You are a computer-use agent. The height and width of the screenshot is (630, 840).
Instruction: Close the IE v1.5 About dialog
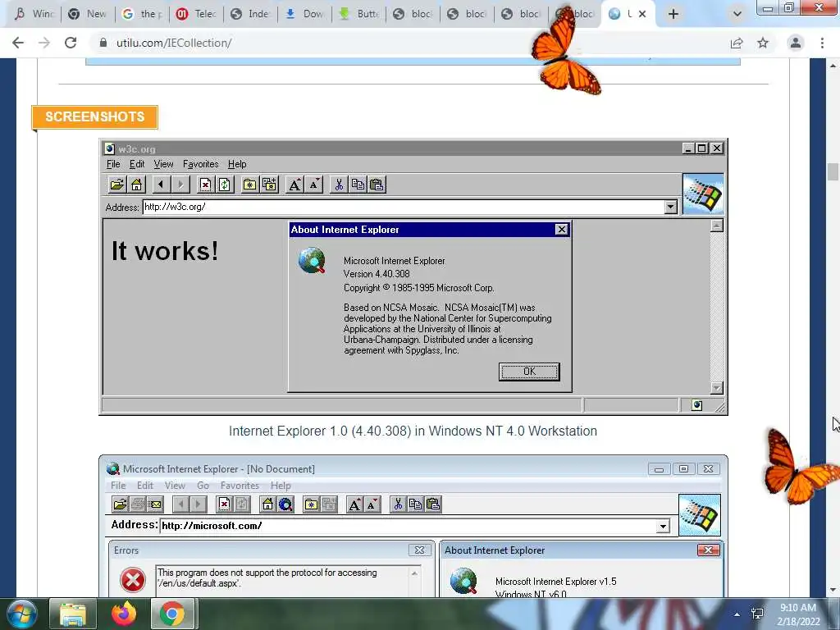pos(708,550)
